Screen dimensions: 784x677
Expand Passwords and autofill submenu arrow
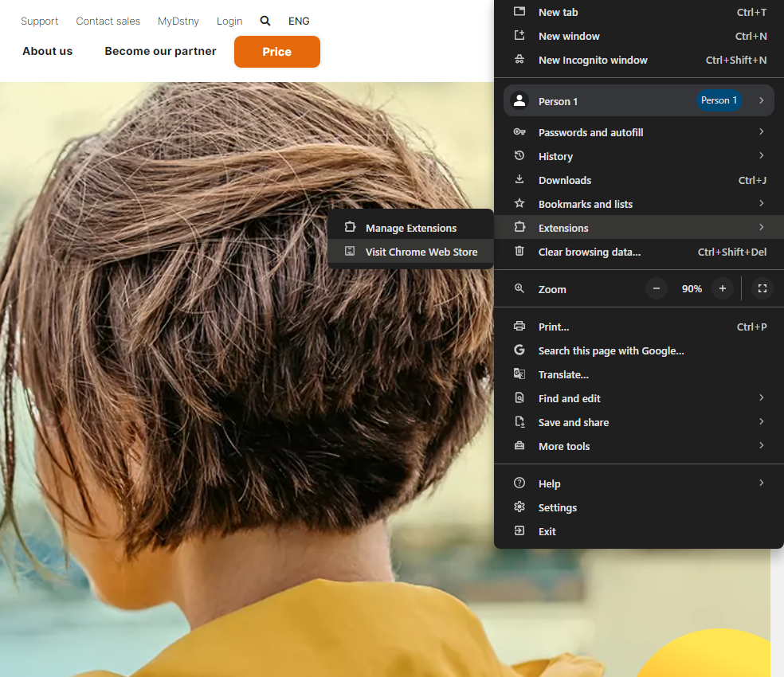tap(761, 131)
